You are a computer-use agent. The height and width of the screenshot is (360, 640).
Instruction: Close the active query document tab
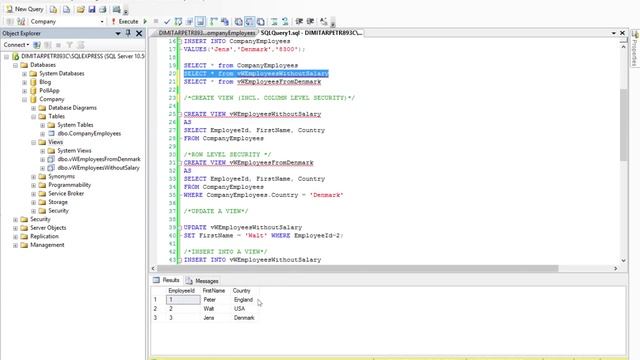622,33
